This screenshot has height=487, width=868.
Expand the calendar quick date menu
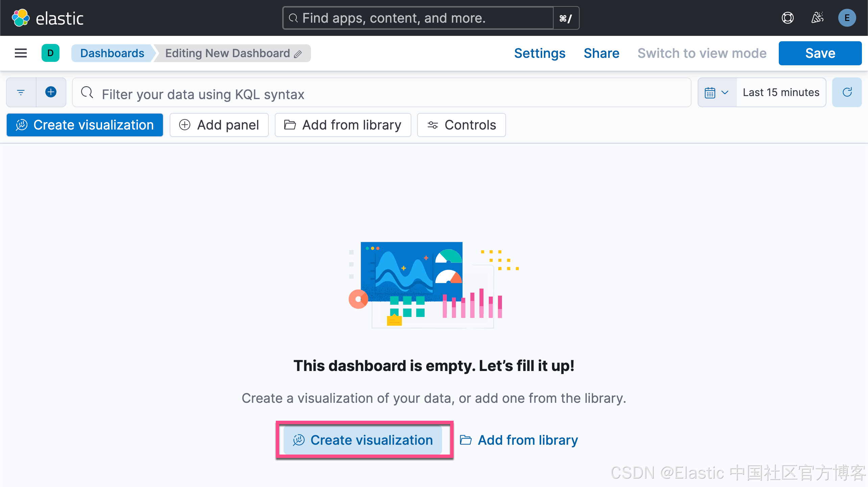pyautogui.click(x=717, y=92)
